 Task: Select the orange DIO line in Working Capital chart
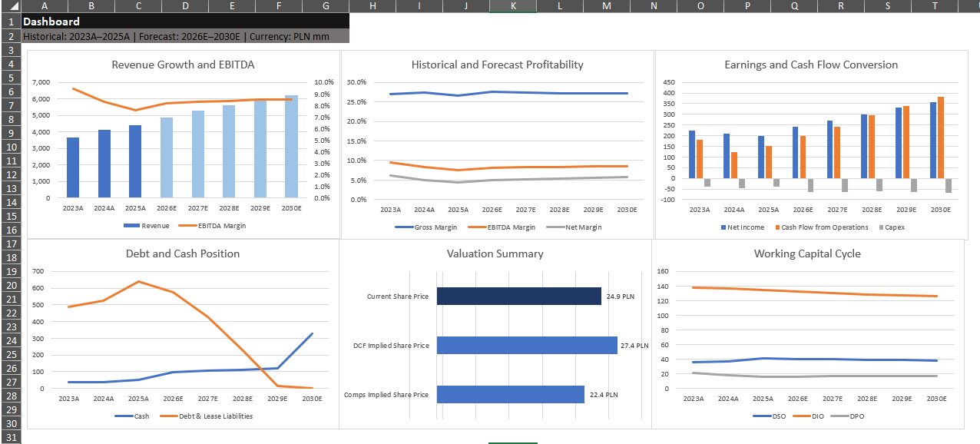point(814,292)
